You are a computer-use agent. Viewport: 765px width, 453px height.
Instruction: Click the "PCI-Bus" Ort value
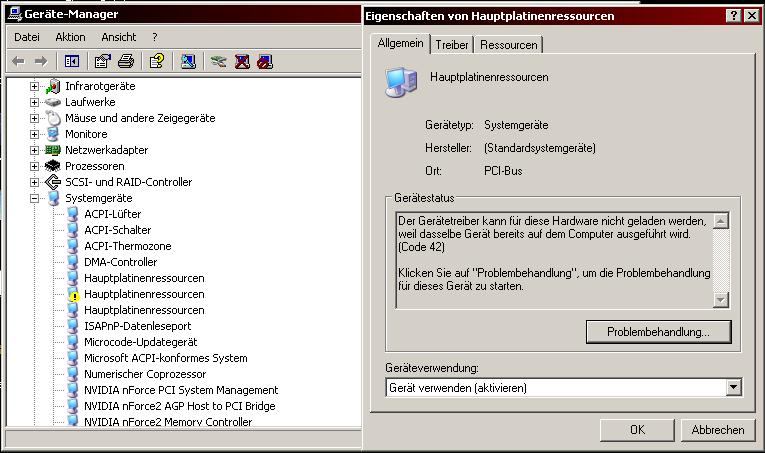click(503, 171)
